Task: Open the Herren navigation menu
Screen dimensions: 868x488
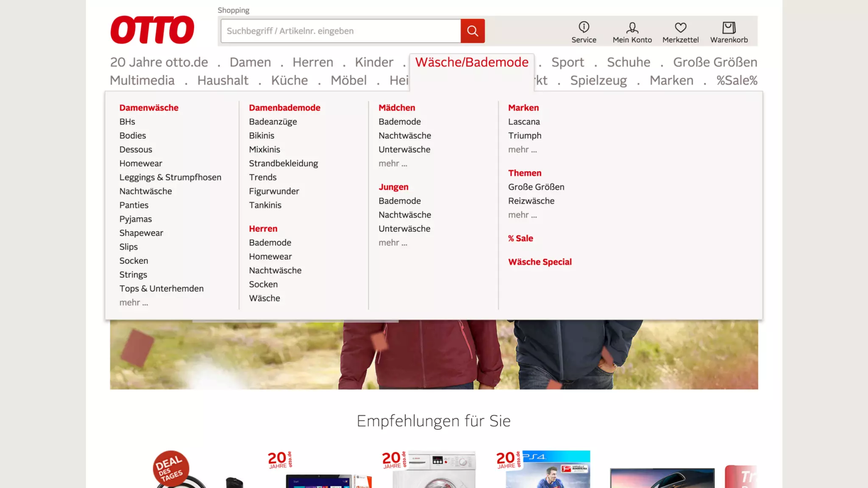Action: pyautogui.click(x=313, y=62)
